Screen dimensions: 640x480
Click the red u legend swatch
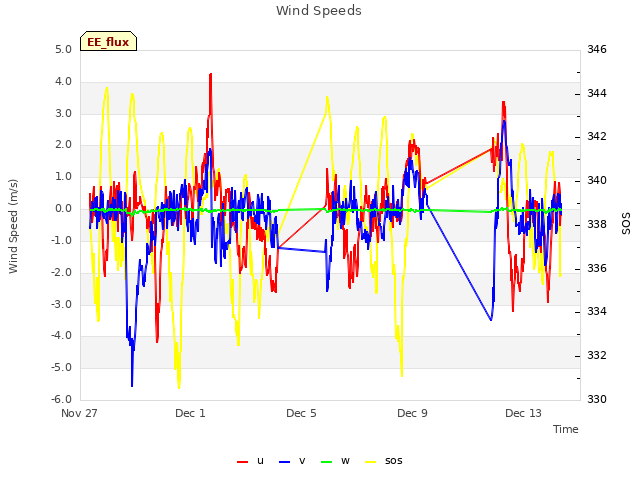[x=242, y=462]
